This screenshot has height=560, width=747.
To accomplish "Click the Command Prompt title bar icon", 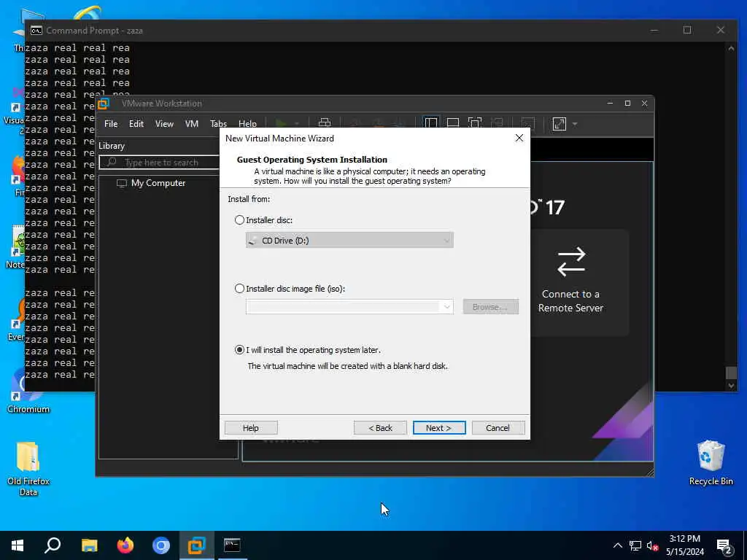I will pos(36,31).
